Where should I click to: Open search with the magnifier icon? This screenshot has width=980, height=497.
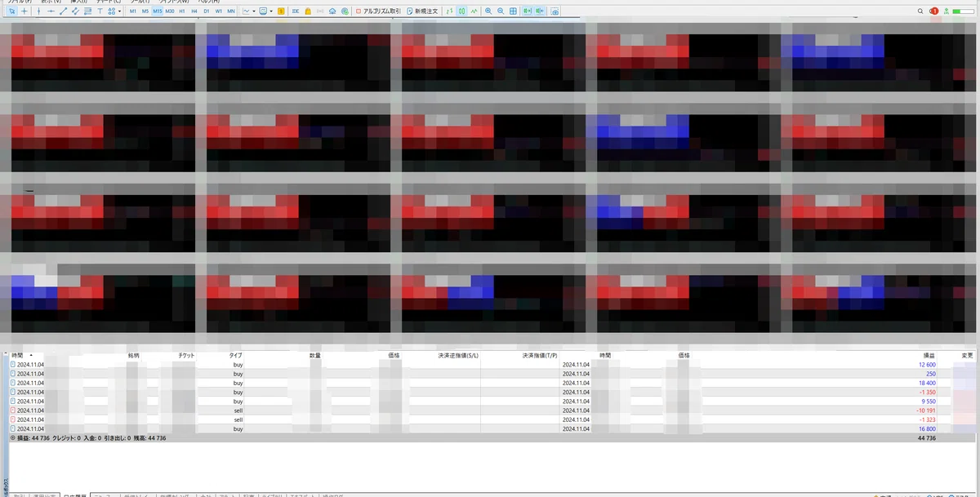(x=920, y=11)
